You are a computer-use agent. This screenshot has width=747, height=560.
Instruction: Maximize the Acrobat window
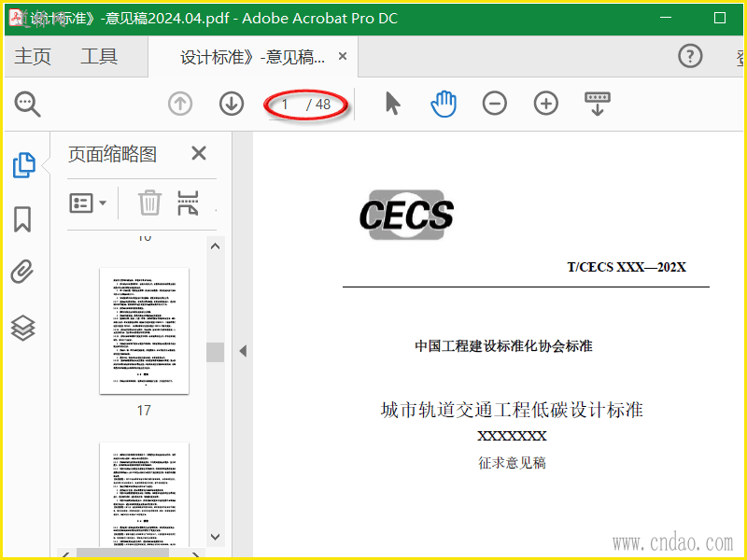click(720, 18)
